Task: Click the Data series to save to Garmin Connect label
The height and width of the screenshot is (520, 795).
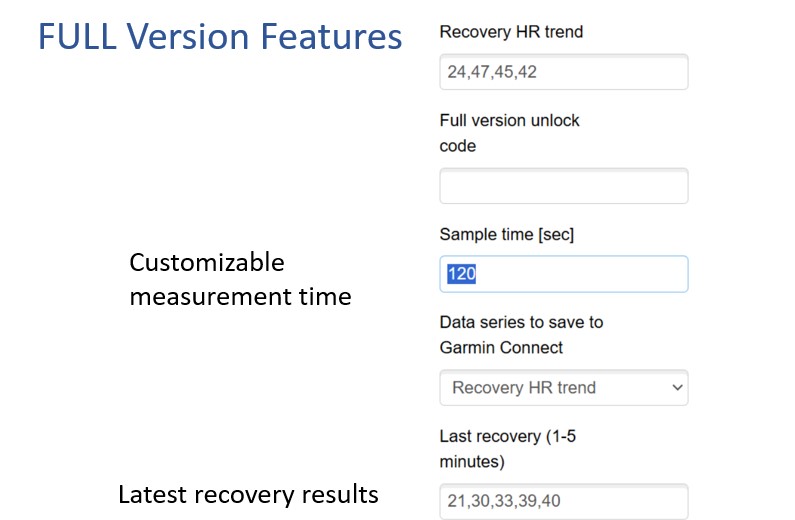Action: click(x=521, y=335)
